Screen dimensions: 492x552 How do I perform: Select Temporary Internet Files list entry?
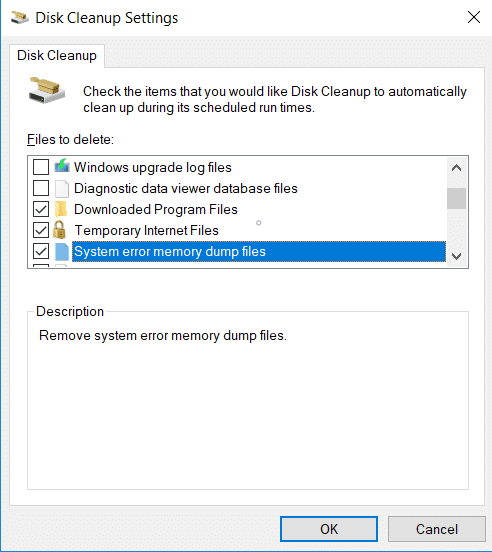click(146, 230)
